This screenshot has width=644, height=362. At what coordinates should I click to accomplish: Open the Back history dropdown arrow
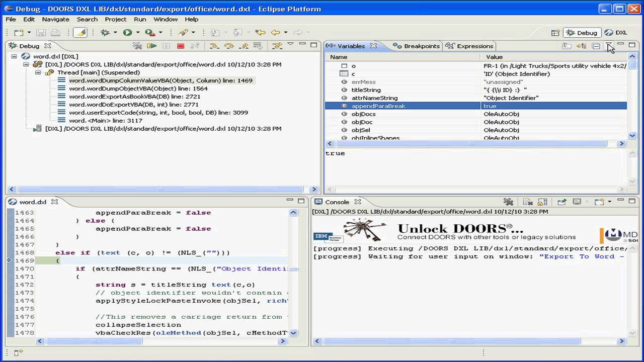(285, 33)
